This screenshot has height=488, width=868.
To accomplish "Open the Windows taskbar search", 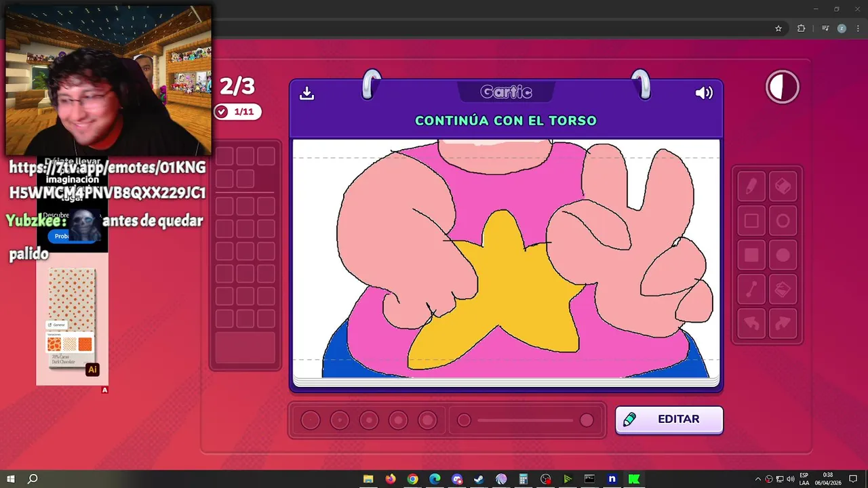I will click(33, 479).
